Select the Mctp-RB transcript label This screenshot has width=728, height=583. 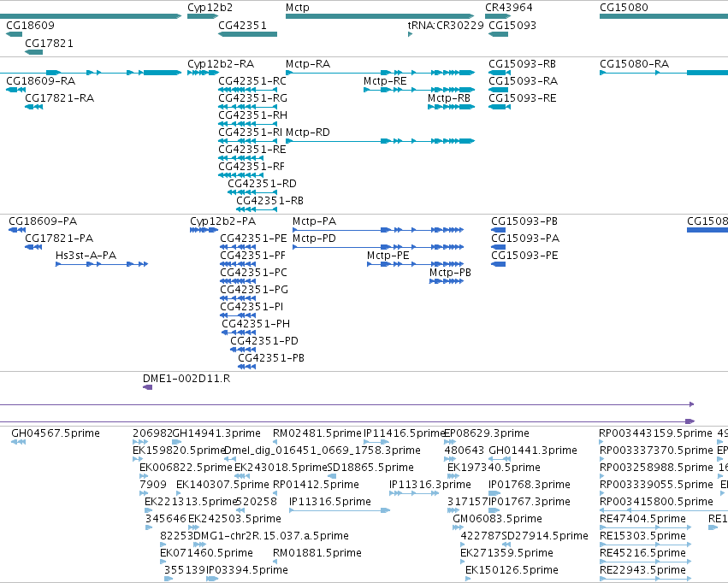449,97
